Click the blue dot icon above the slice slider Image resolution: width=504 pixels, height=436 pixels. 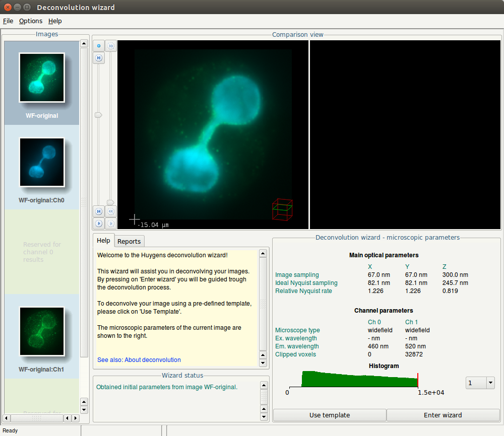[99, 46]
